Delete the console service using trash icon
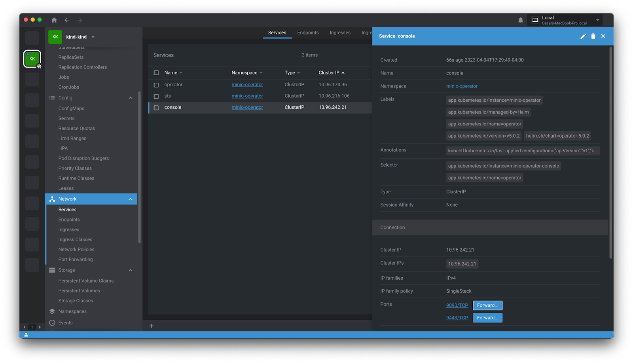This screenshot has width=633, height=364. click(x=593, y=36)
